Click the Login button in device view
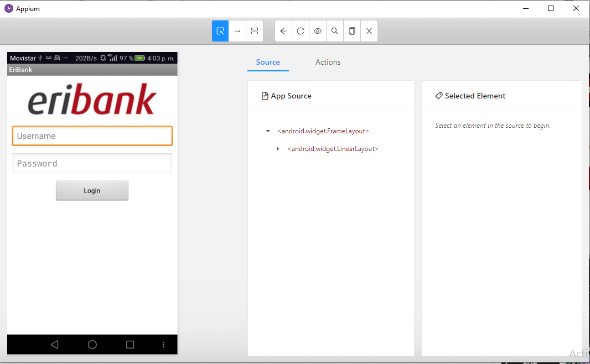590x364 pixels. [x=92, y=190]
